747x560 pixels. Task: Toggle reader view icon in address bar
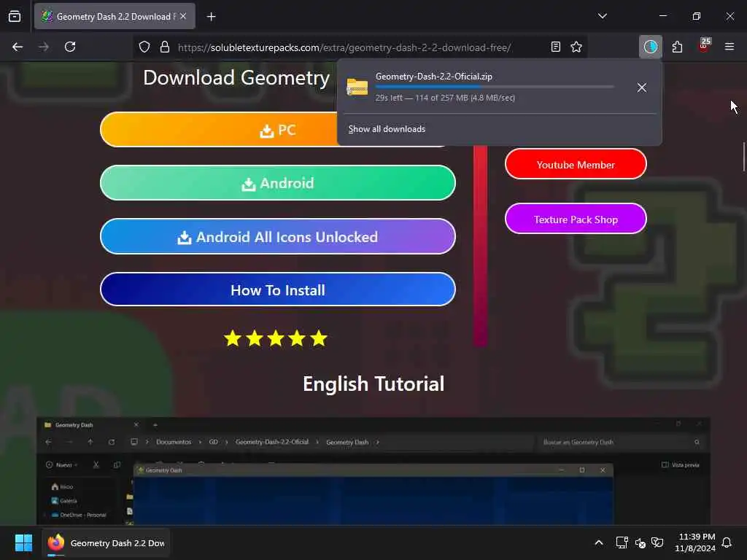(555, 47)
